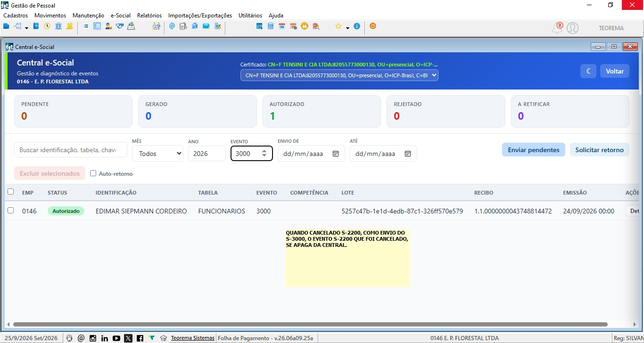644x343 pixels.
Task: Click the recibo number 1.1.0000000043748814472
Action: pos(513,211)
